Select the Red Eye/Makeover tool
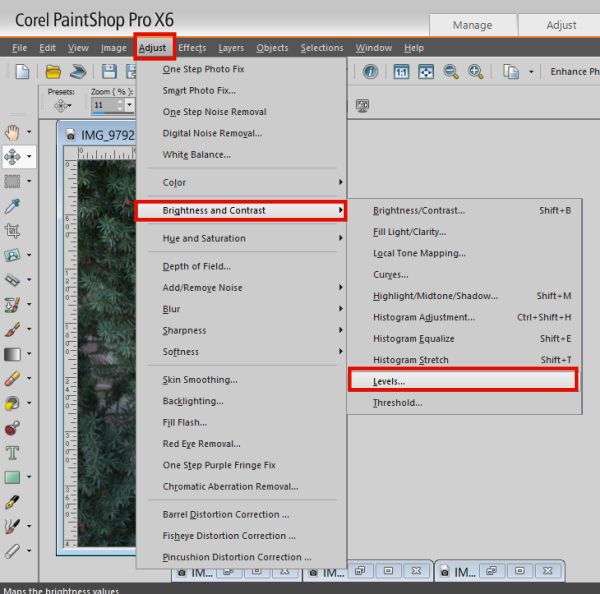Screen dimensions: 600x594 tap(12, 255)
